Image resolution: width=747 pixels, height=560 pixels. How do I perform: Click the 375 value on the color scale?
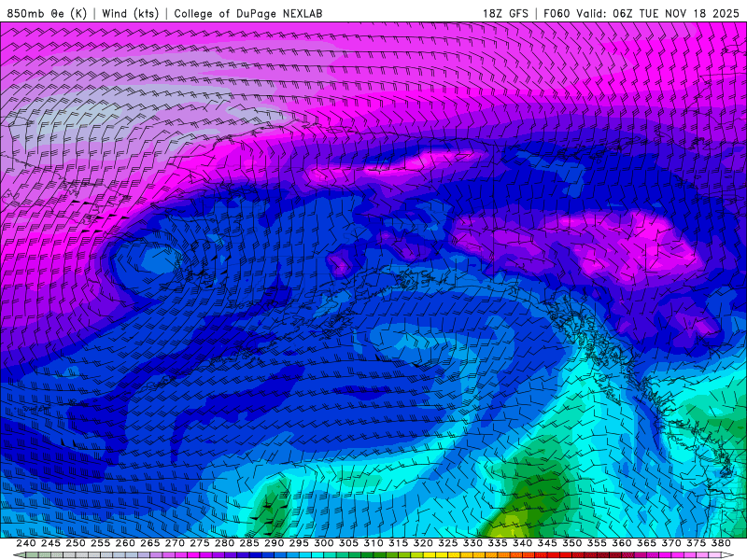697,543
